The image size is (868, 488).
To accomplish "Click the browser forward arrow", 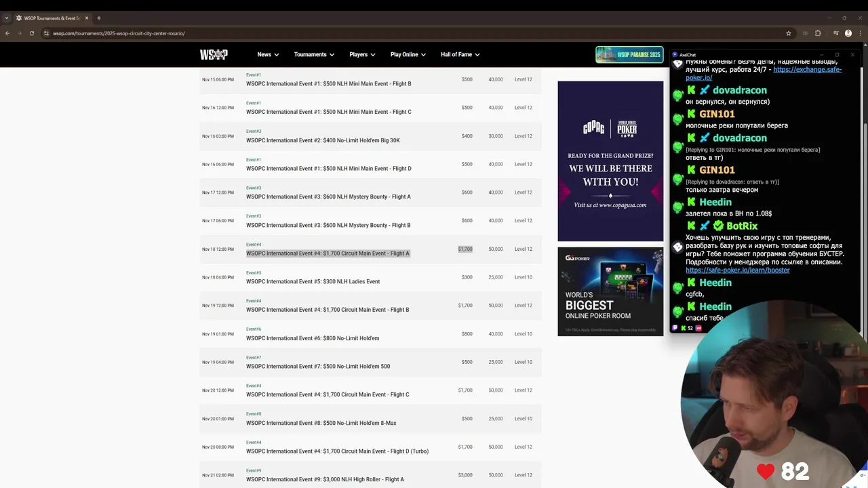I will (x=20, y=33).
